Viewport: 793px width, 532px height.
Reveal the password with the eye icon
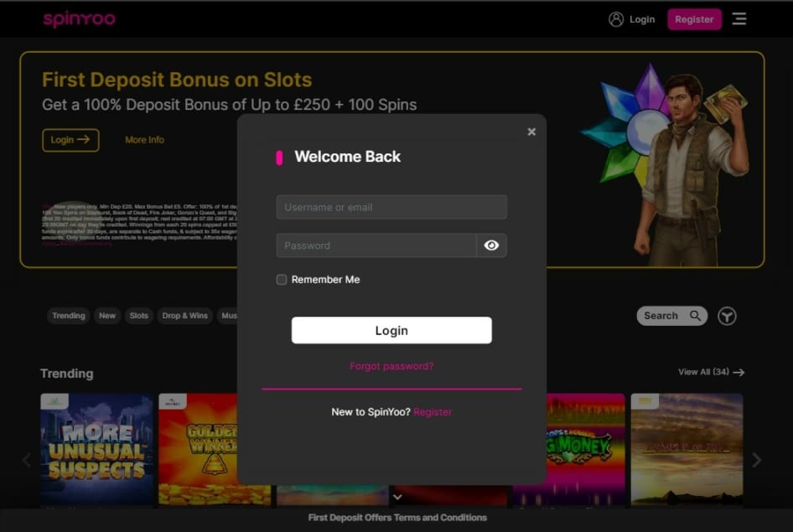point(491,245)
